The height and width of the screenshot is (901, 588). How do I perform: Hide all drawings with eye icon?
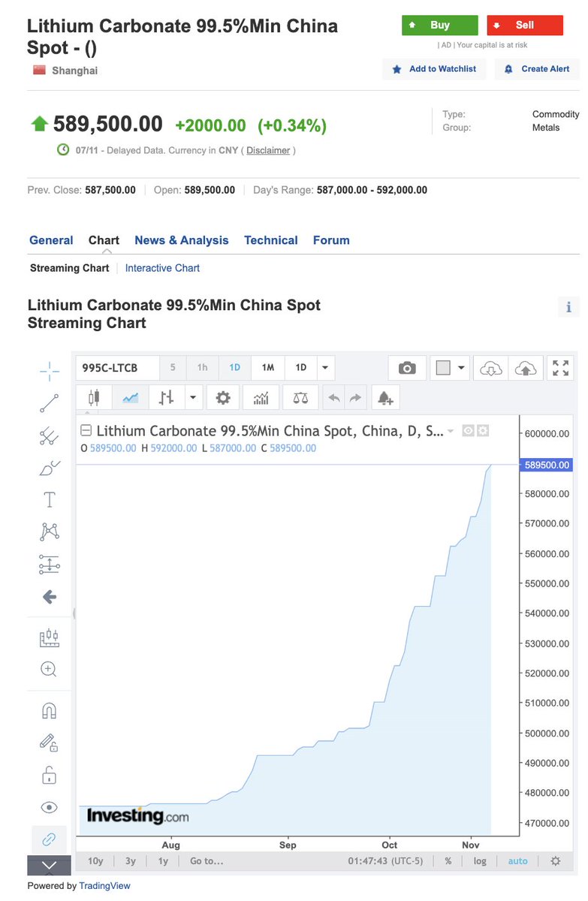pyautogui.click(x=50, y=807)
